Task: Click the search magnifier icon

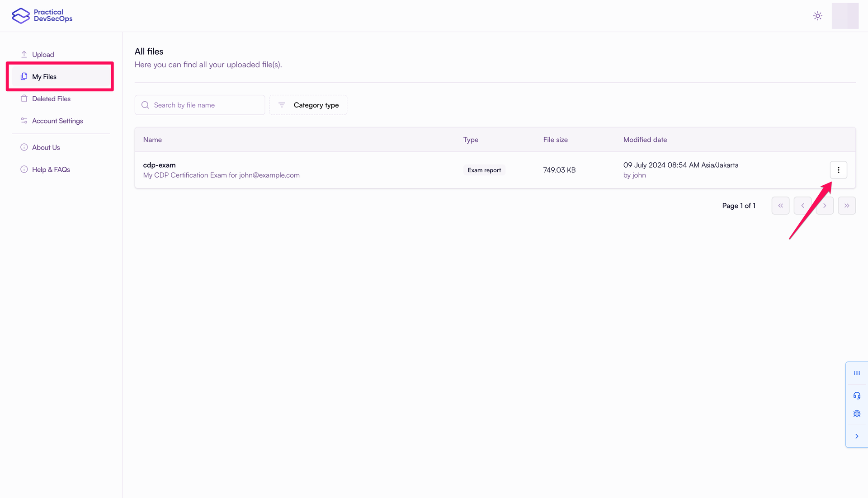Action: (145, 105)
